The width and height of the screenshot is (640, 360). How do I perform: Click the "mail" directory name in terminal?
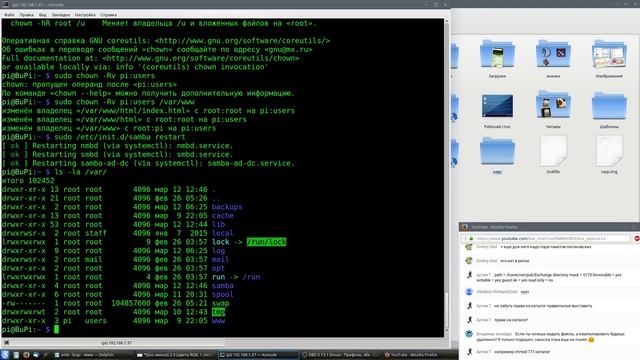pyautogui.click(x=220, y=260)
